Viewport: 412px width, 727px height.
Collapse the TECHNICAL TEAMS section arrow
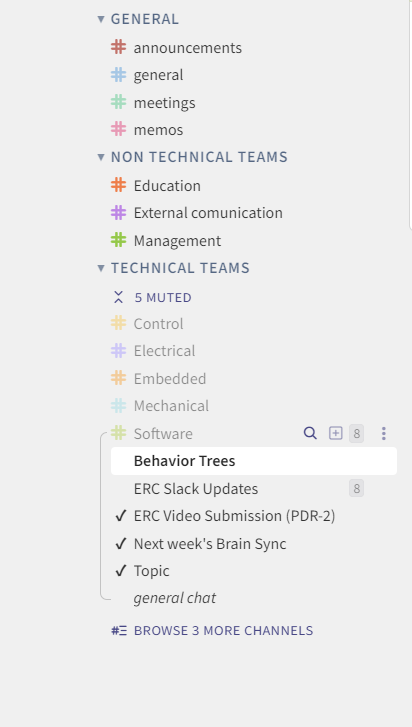click(x=101, y=268)
